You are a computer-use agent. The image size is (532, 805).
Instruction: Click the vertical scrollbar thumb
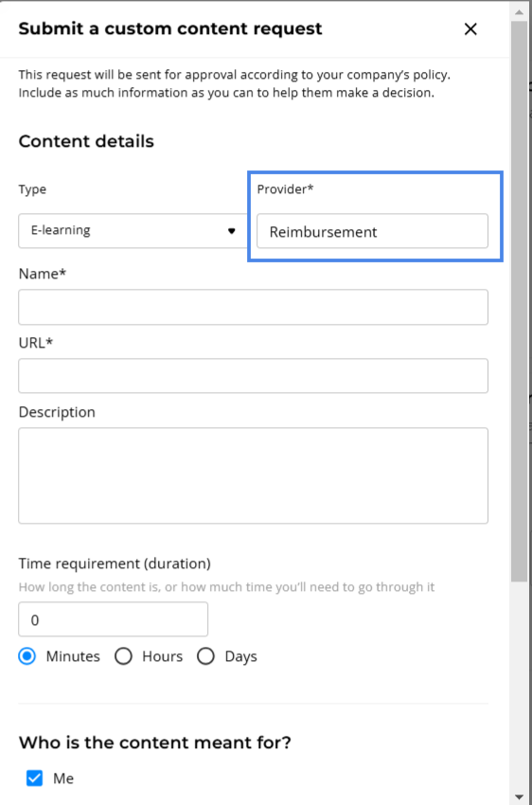click(519, 301)
